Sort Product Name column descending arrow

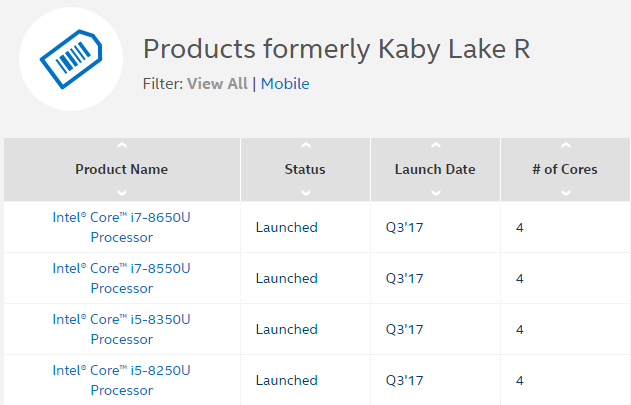pyautogui.click(x=122, y=192)
